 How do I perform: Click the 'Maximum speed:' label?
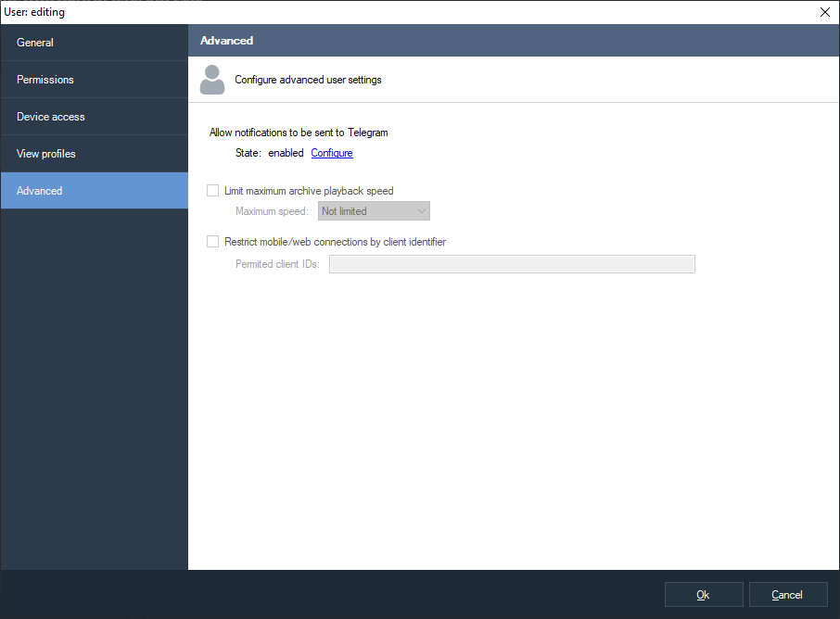point(272,211)
